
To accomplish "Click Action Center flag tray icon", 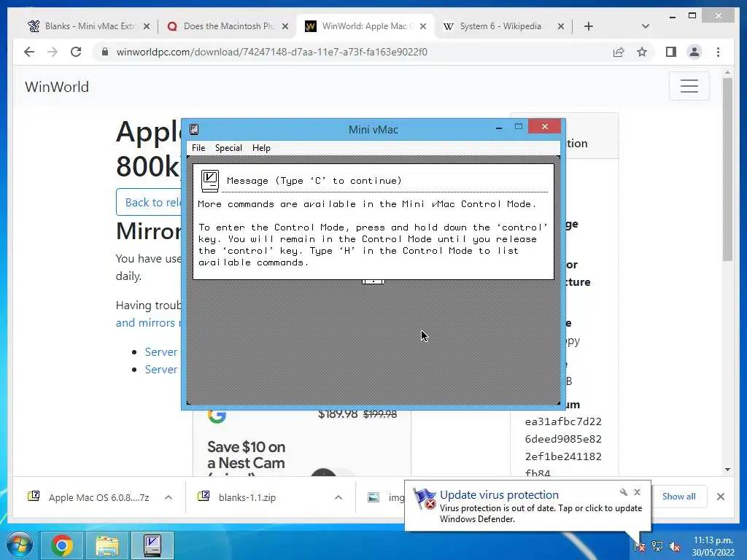I will [x=640, y=546].
